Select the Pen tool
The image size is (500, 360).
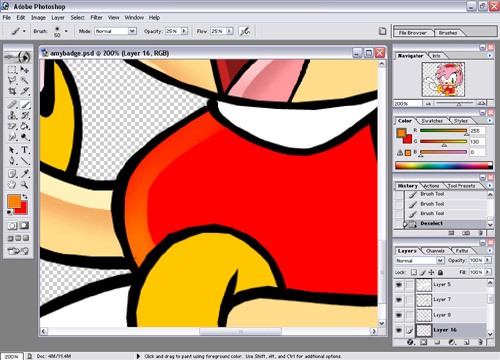click(12, 161)
